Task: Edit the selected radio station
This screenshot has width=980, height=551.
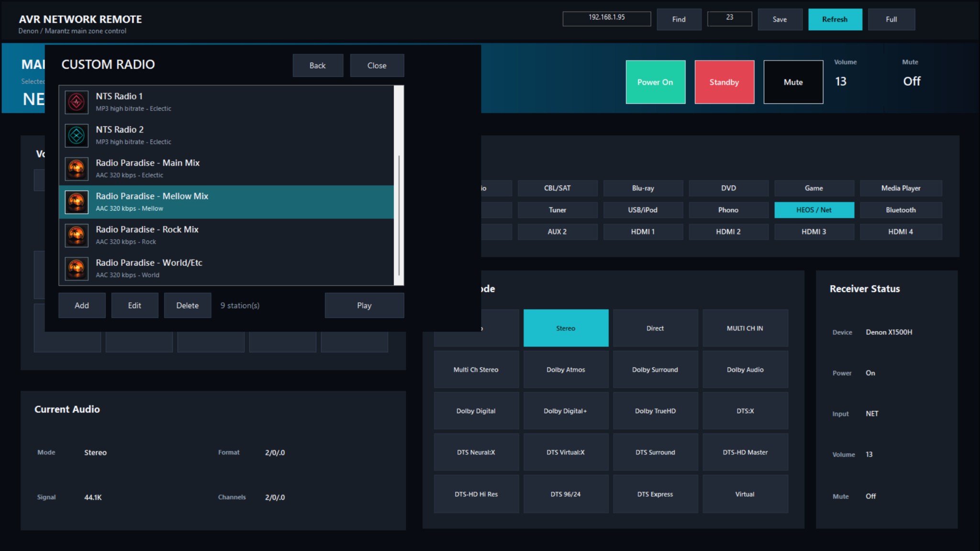Action: [x=134, y=305]
